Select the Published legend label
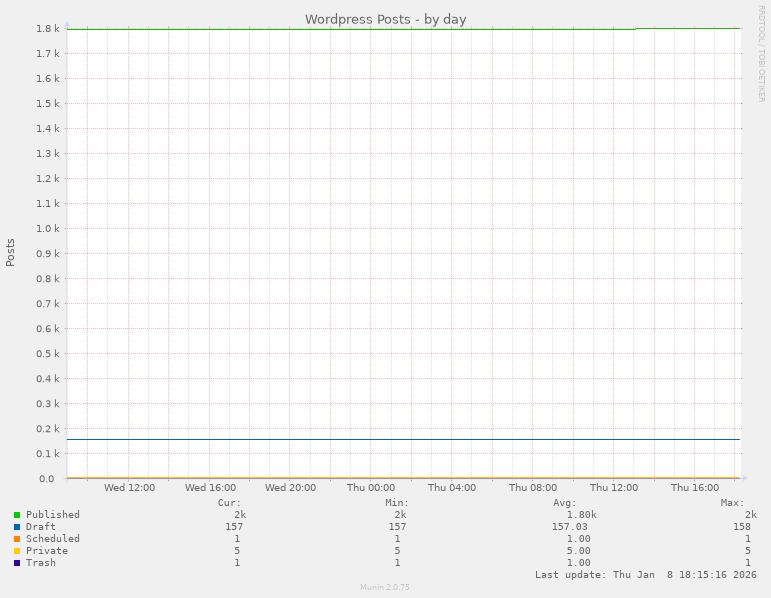The height and width of the screenshot is (598, 771). [x=53, y=514]
